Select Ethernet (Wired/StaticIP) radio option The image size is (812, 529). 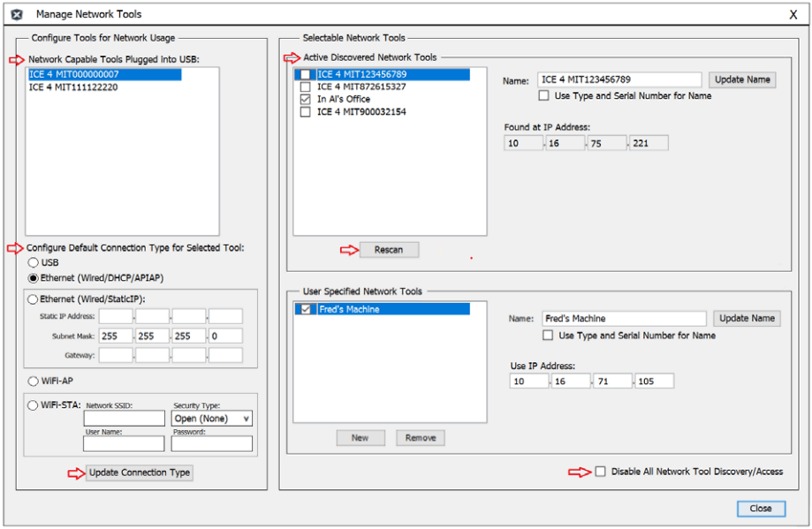(33, 299)
